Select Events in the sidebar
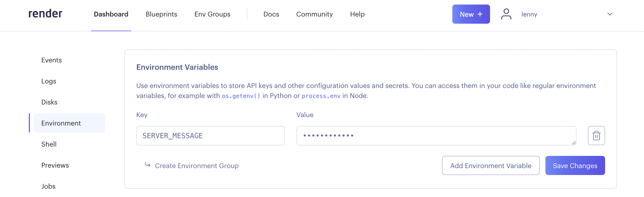The width and height of the screenshot is (644, 197). tap(52, 60)
